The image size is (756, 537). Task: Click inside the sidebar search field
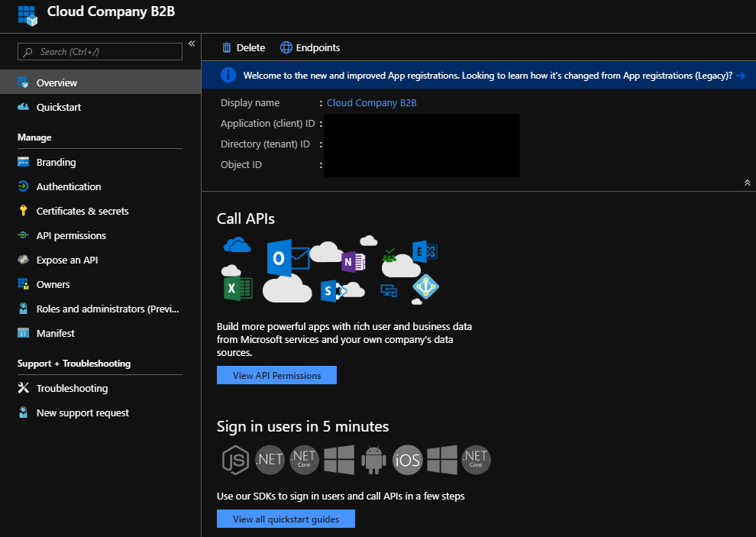(99, 51)
